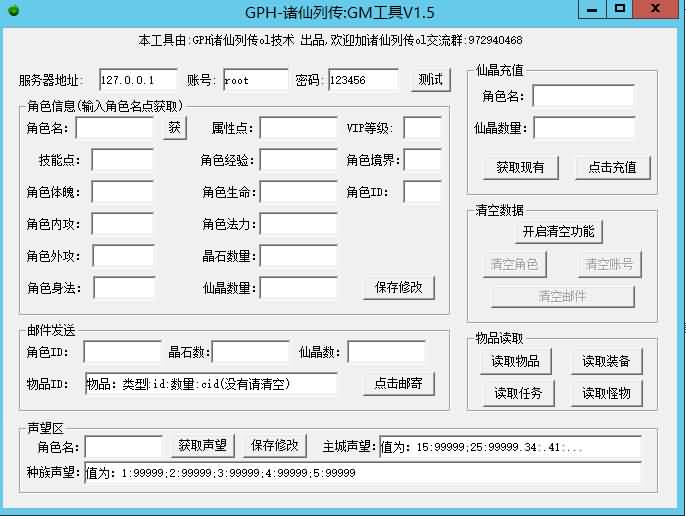Click the 读取怪物 button
This screenshot has height=516, width=686.
click(x=606, y=393)
